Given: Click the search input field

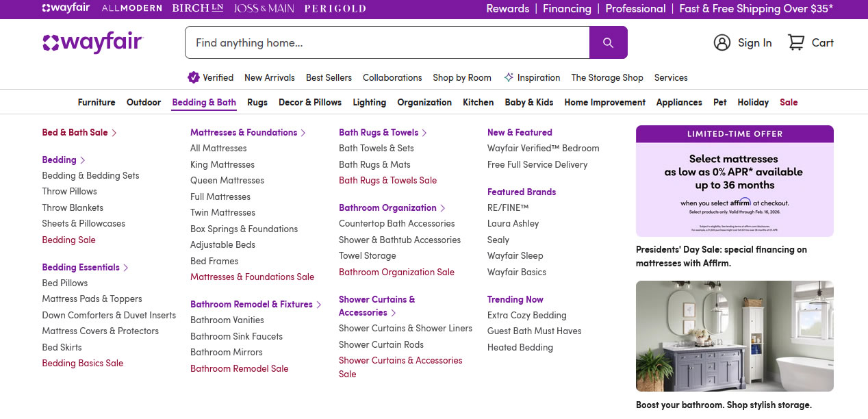Looking at the screenshot, I should pos(387,42).
